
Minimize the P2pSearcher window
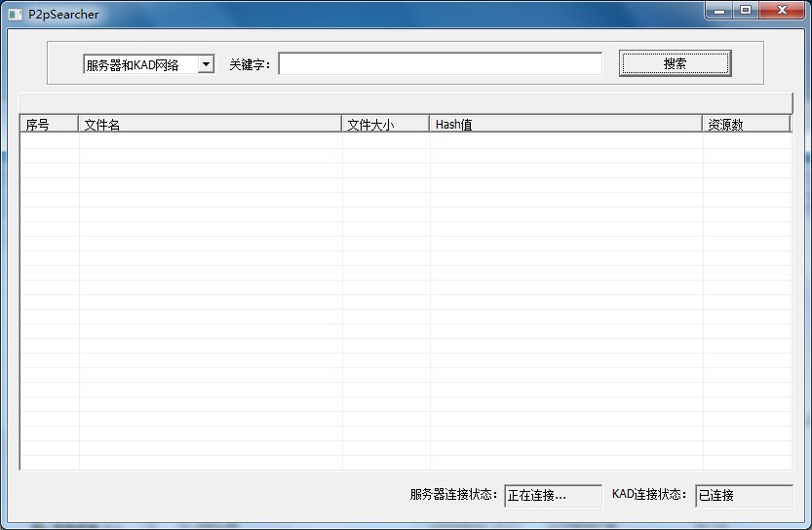point(720,11)
